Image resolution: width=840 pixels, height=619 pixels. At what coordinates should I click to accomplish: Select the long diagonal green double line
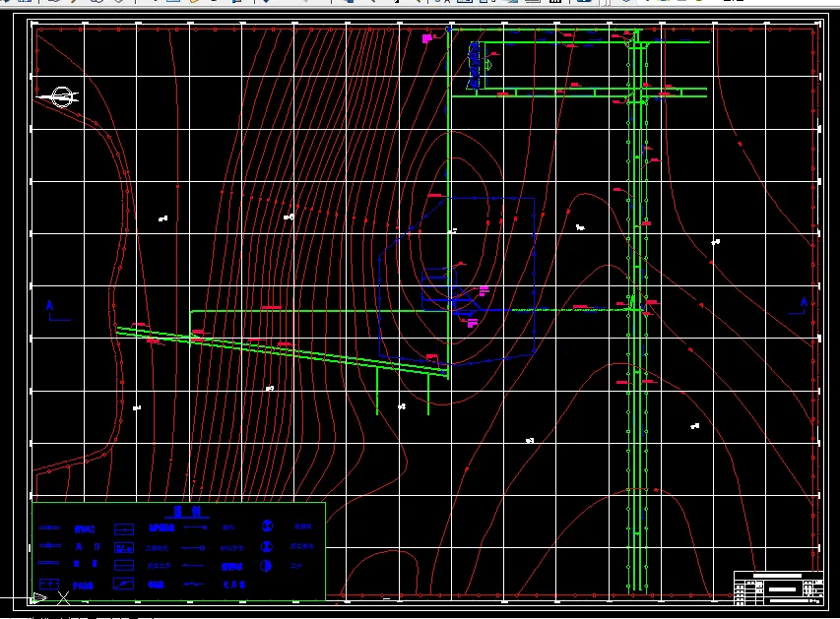pos(282,351)
